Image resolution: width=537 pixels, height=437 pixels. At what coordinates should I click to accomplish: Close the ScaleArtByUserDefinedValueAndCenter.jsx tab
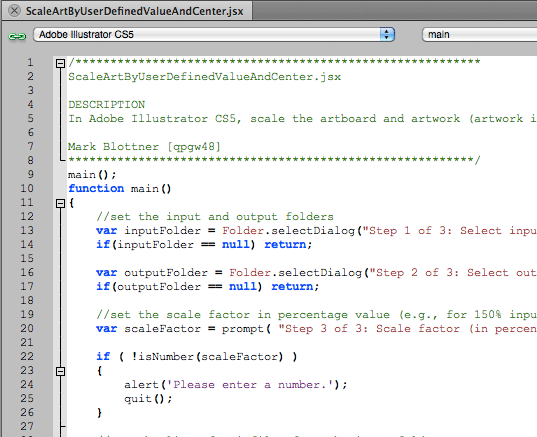pyautogui.click(x=14, y=11)
